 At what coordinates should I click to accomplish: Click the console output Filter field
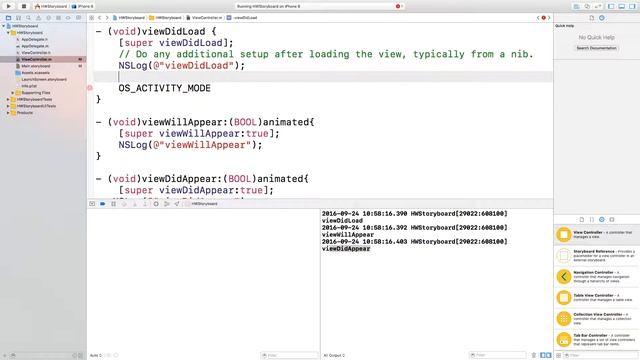pos(497,355)
